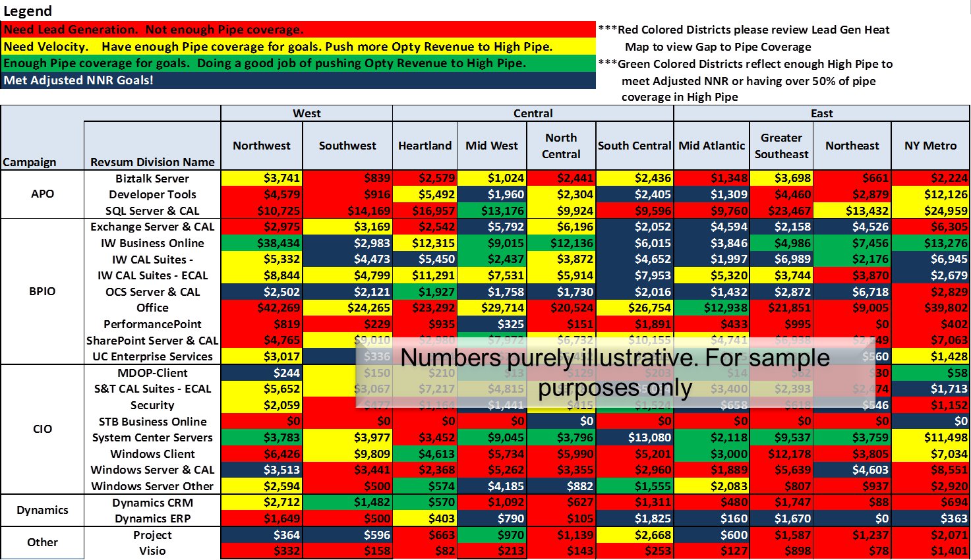This screenshot has height=560, width=971.
Task: Select OCS Server Northeast cell $6,718
Action: coord(852,292)
